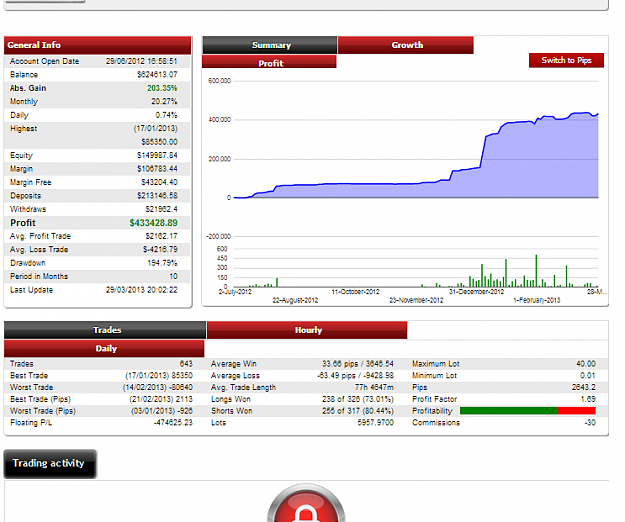Click the 22-August-2012 chart axis label
625x522 pixels.
(x=295, y=300)
